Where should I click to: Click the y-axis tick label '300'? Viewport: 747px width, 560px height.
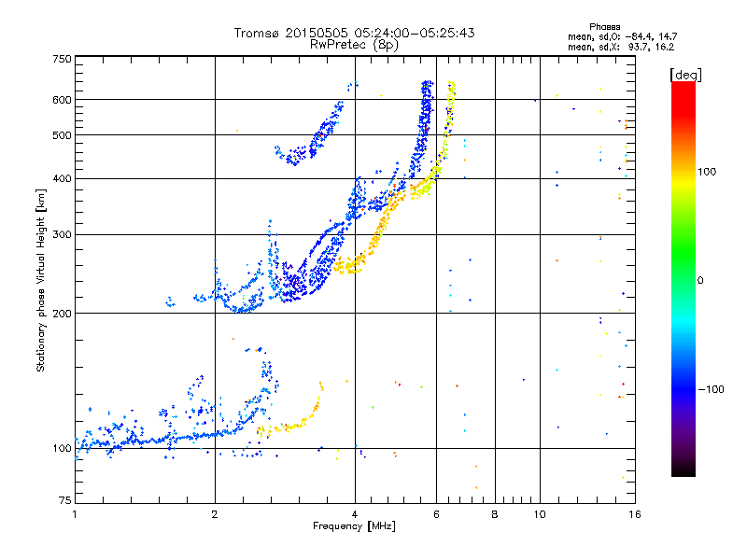[x=62, y=235]
